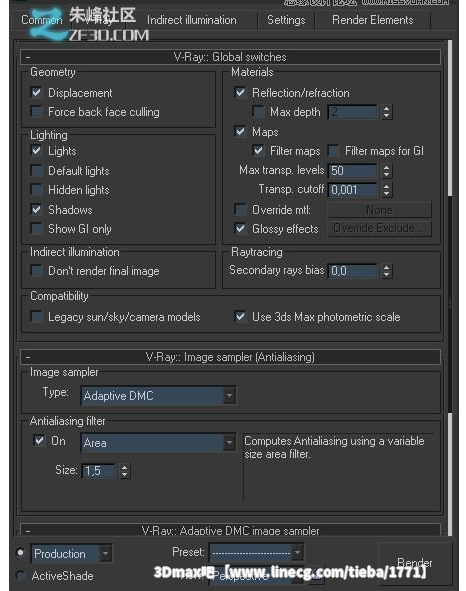Enable Override mtl checkbox
This screenshot has width=466, height=591.
(240, 209)
